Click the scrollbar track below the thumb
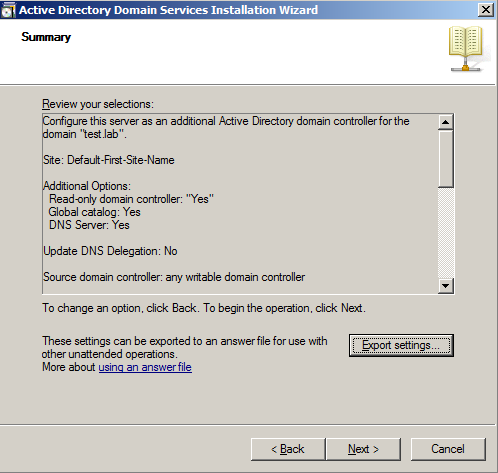This screenshot has height=473, width=498. click(x=446, y=233)
